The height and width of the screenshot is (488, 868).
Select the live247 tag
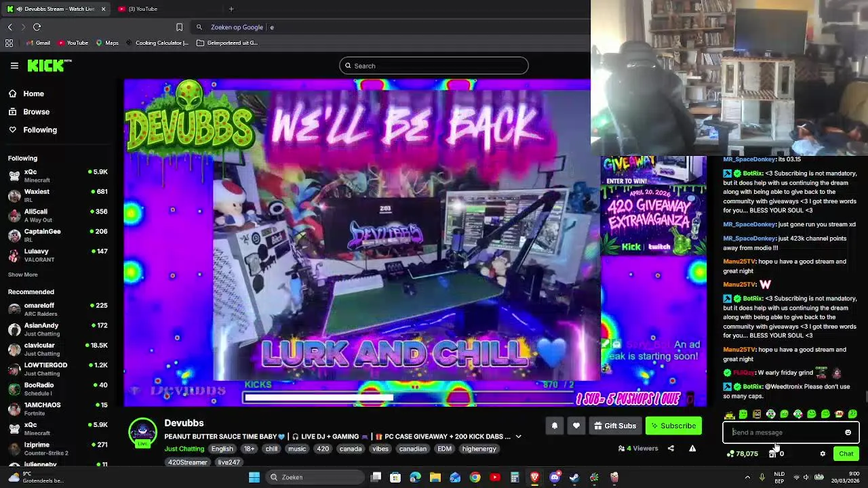229,462
